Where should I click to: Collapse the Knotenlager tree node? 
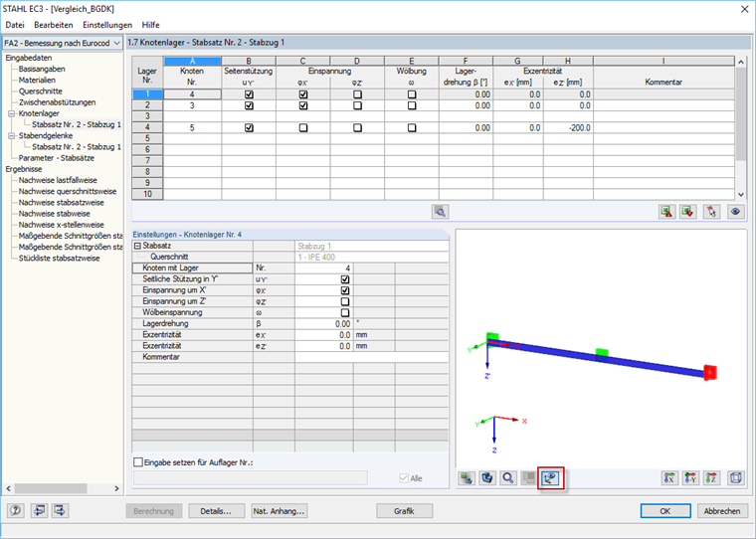[12, 113]
